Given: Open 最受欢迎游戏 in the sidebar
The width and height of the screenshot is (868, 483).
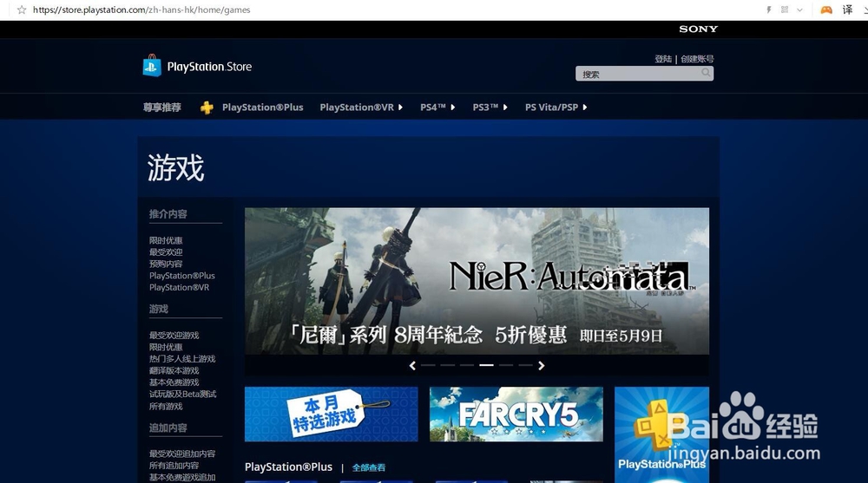Looking at the screenshot, I should [174, 336].
